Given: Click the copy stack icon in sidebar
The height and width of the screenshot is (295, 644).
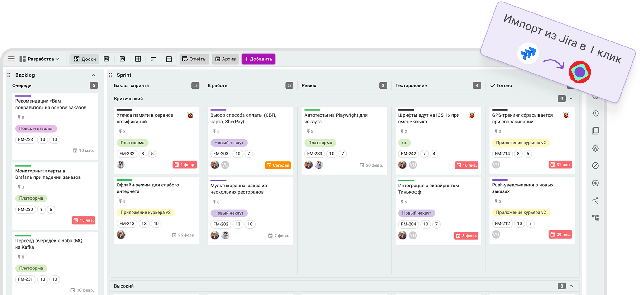Looking at the screenshot, I should click(595, 131).
